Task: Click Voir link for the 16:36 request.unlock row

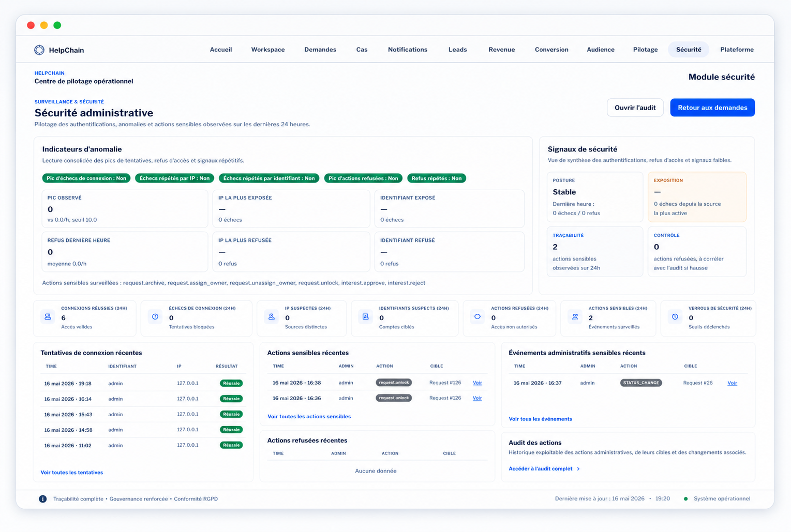Action: coord(477,398)
